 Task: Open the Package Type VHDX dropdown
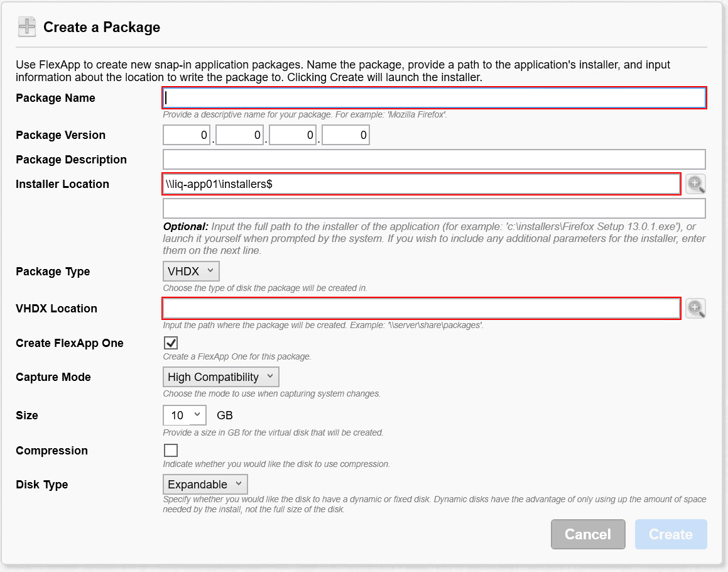[191, 272]
